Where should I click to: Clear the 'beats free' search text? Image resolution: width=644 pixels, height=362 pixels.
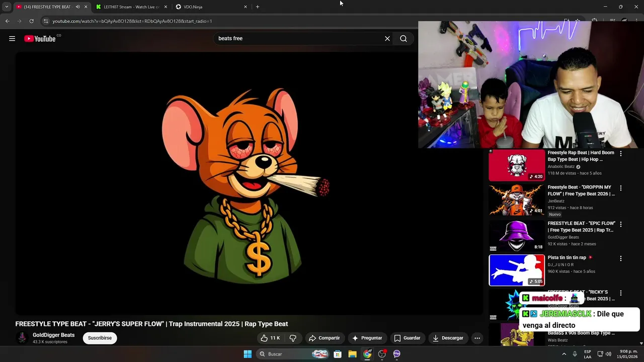tap(387, 39)
